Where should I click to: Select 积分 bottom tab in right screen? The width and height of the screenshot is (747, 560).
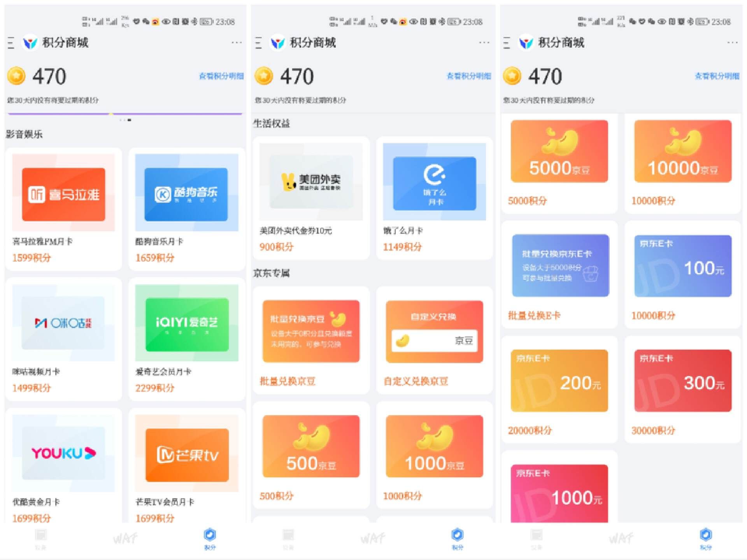tap(706, 539)
